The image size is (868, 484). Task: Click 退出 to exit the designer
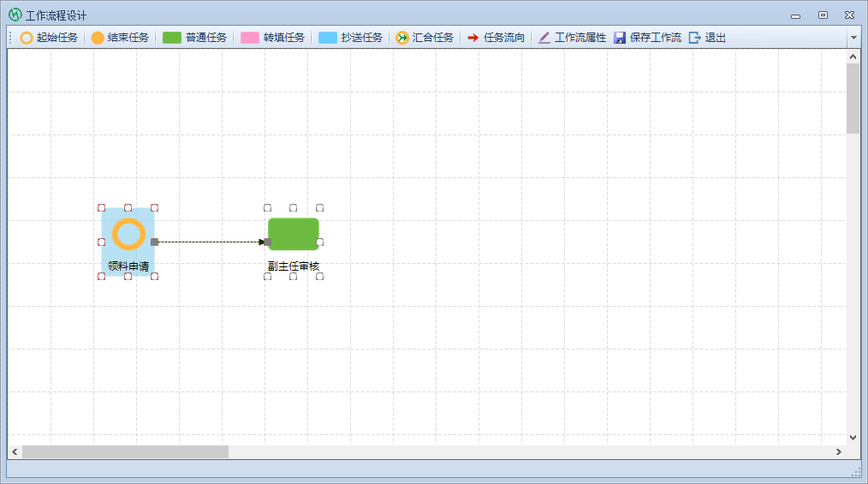coord(707,38)
